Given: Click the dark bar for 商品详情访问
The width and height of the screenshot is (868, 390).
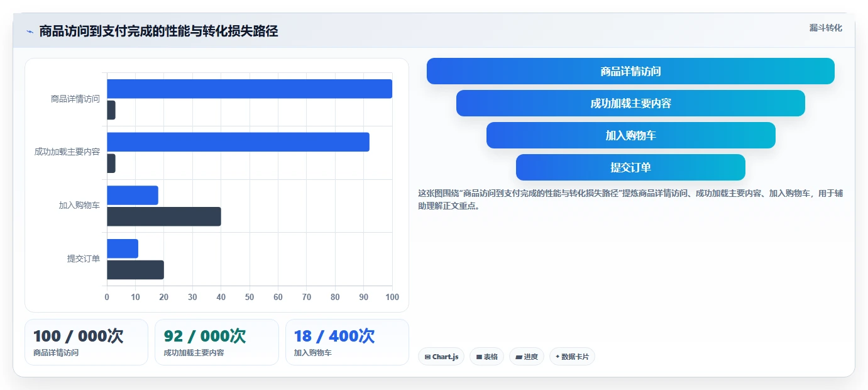Looking at the screenshot, I should (x=111, y=110).
